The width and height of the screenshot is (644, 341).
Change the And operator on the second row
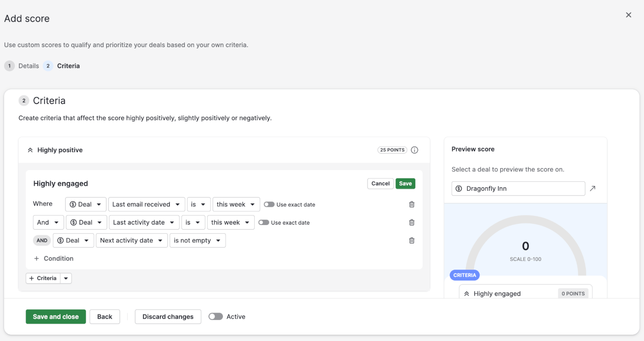click(x=48, y=222)
